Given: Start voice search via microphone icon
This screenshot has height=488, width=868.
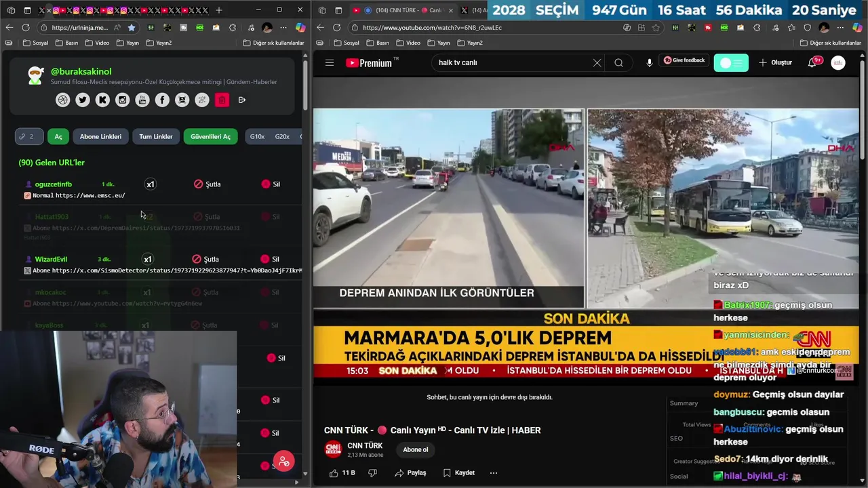Looking at the screenshot, I should tap(649, 62).
